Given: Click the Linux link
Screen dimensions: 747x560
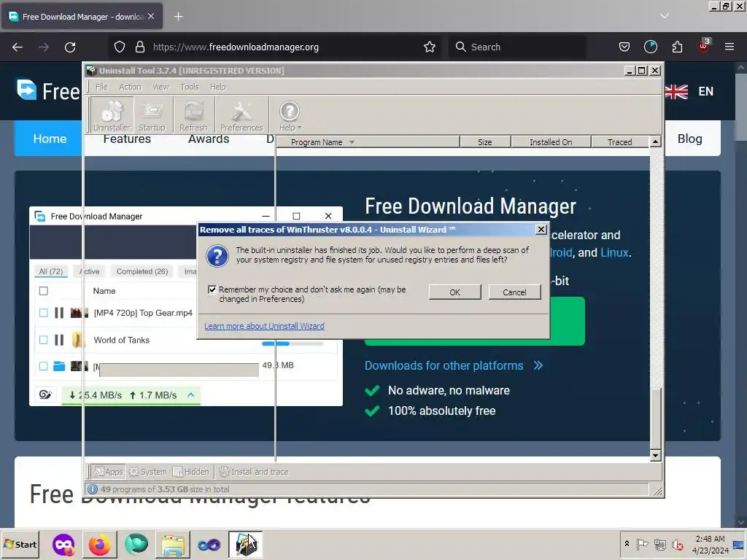Looking at the screenshot, I should pyautogui.click(x=614, y=253).
